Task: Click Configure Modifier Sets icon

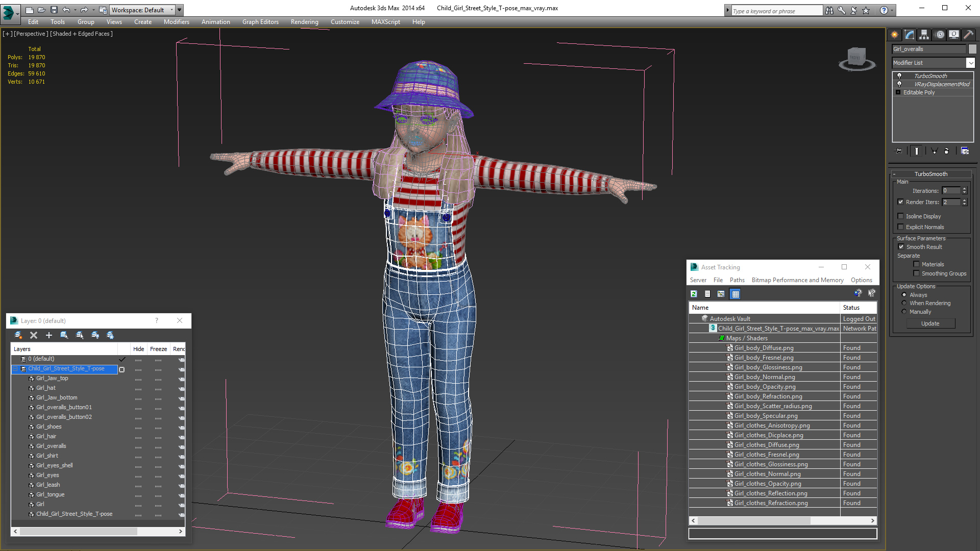Action: 965,151
